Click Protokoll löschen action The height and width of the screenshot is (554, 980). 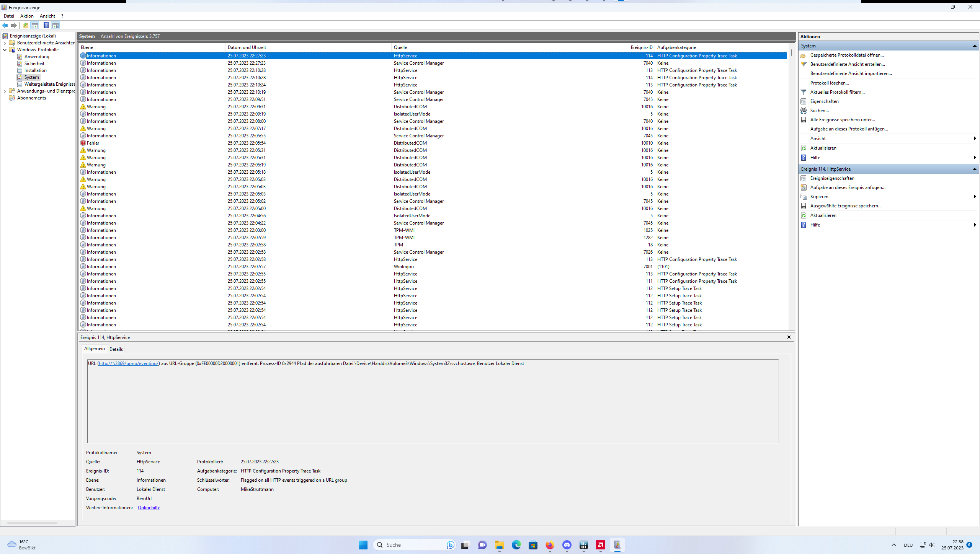[829, 83]
